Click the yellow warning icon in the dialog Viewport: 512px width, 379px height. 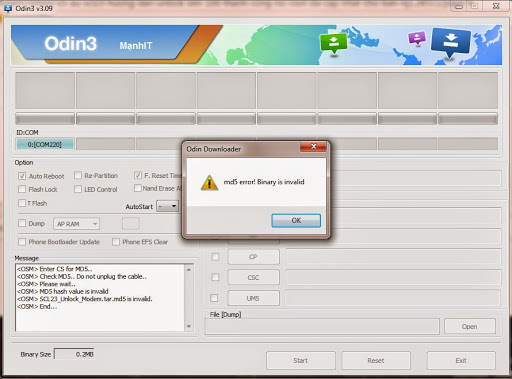(x=209, y=183)
